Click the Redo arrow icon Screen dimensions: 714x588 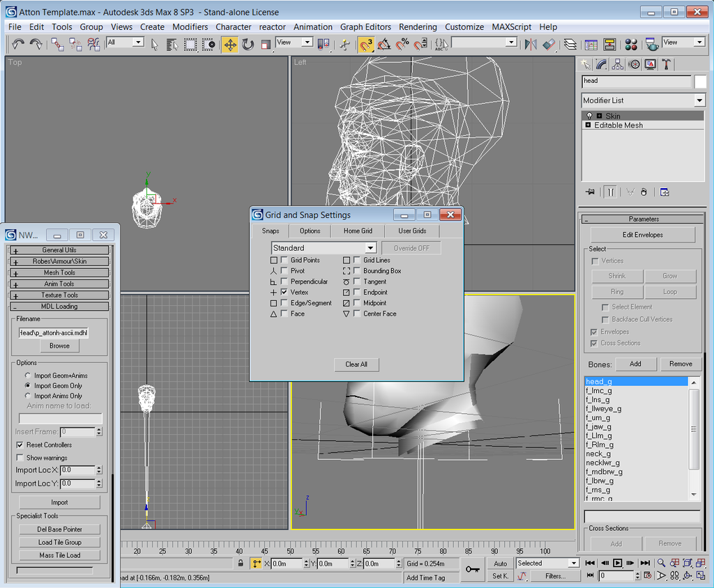click(x=36, y=44)
